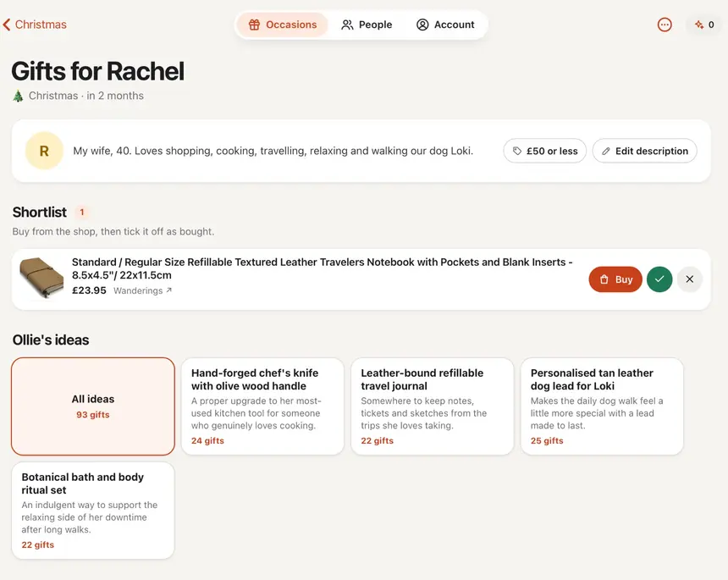Open the notebook product thumbnail

41,277
